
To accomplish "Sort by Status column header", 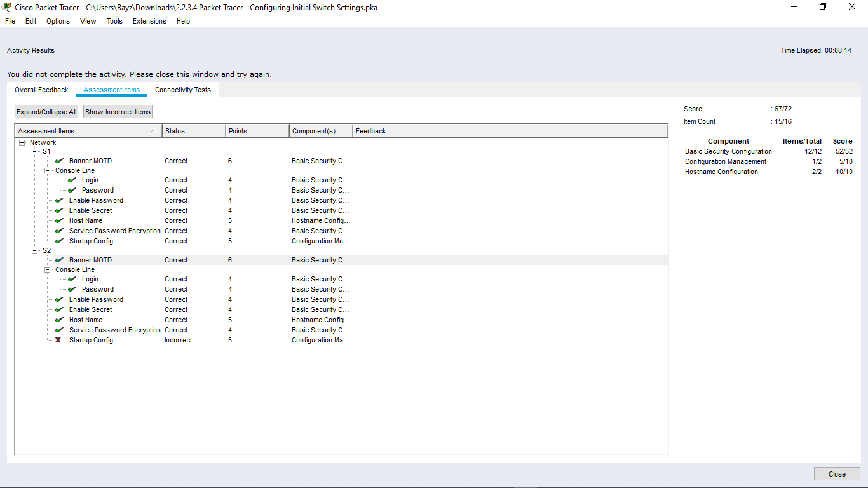I will click(x=194, y=131).
